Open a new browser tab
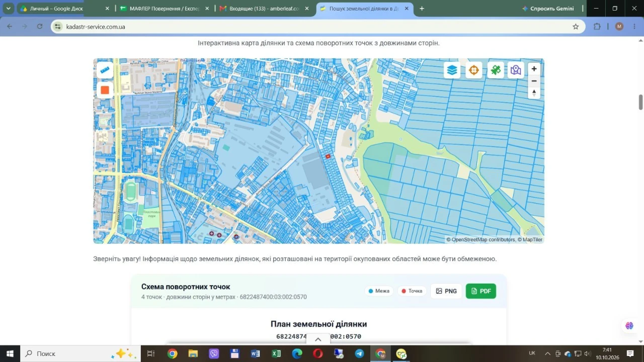The height and width of the screenshot is (362, 644). [x=422, y=9]
